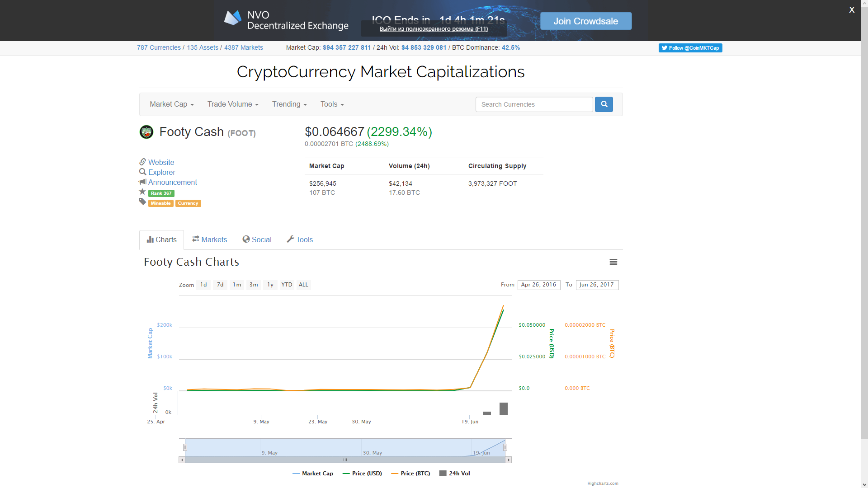Open the Explorer link
Screen dimensions: 868x488
tap(161, 172)
